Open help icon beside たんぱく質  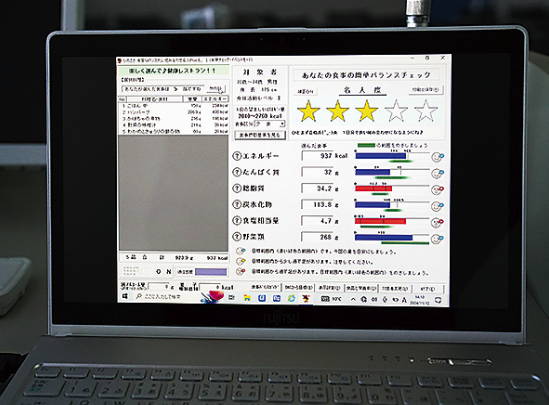(x=237, y=172)
